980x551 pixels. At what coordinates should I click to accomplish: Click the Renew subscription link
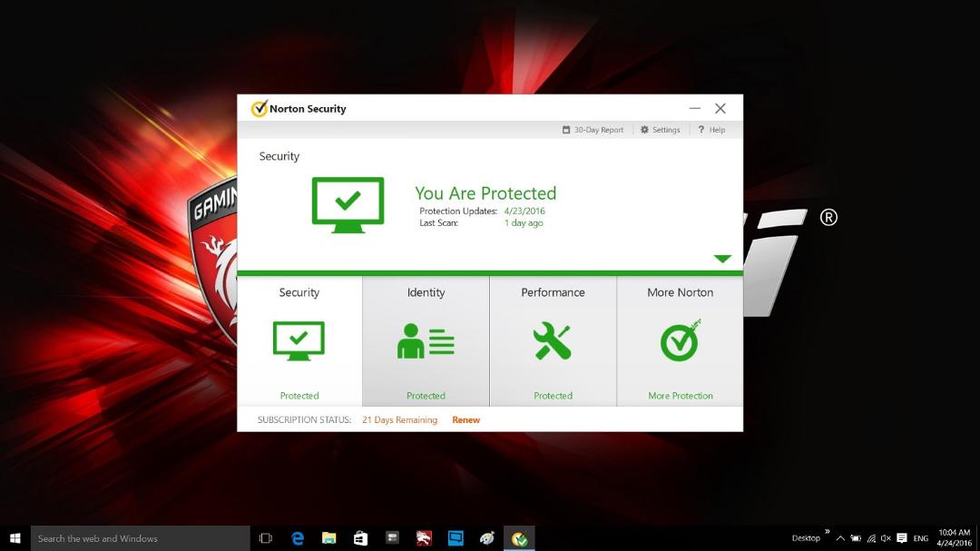pyautogui.click(x=465, y=419)
